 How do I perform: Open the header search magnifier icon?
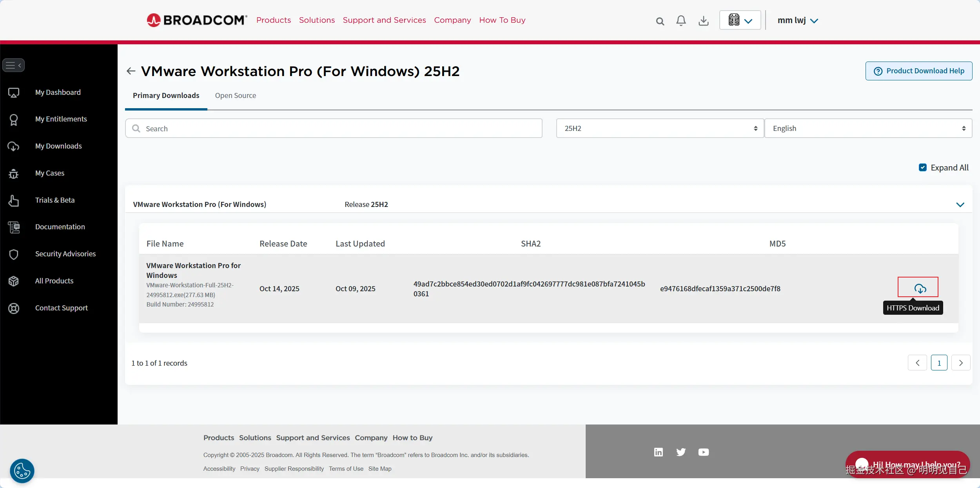(660, 21)
